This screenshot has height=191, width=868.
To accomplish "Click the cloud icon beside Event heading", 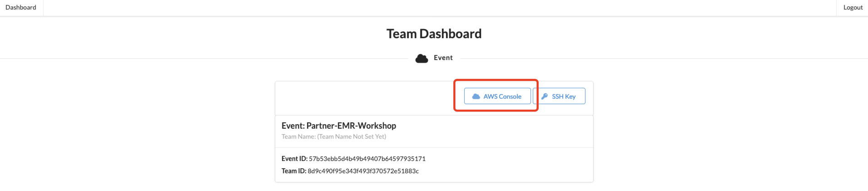I will point(422,58).
